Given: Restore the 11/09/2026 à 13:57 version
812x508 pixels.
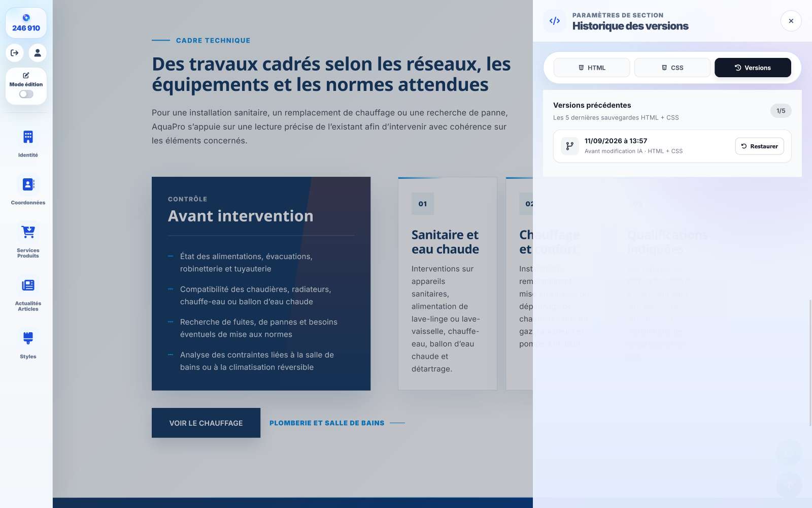Looking at the screenshot, I should [x=760, y=146].
